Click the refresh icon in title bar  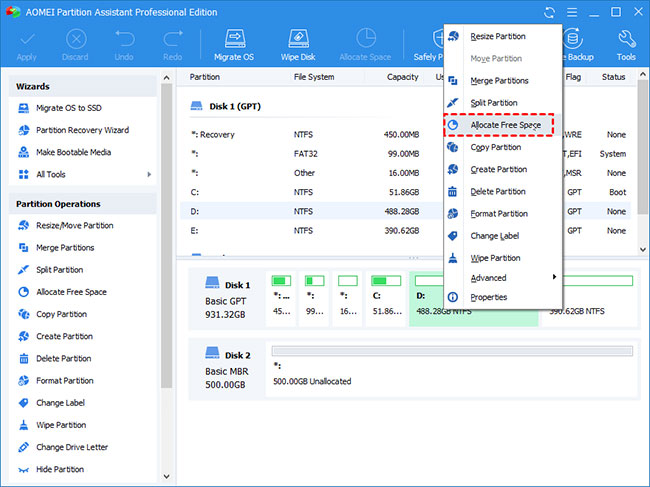pyautogui.click(x=549, y=12)
